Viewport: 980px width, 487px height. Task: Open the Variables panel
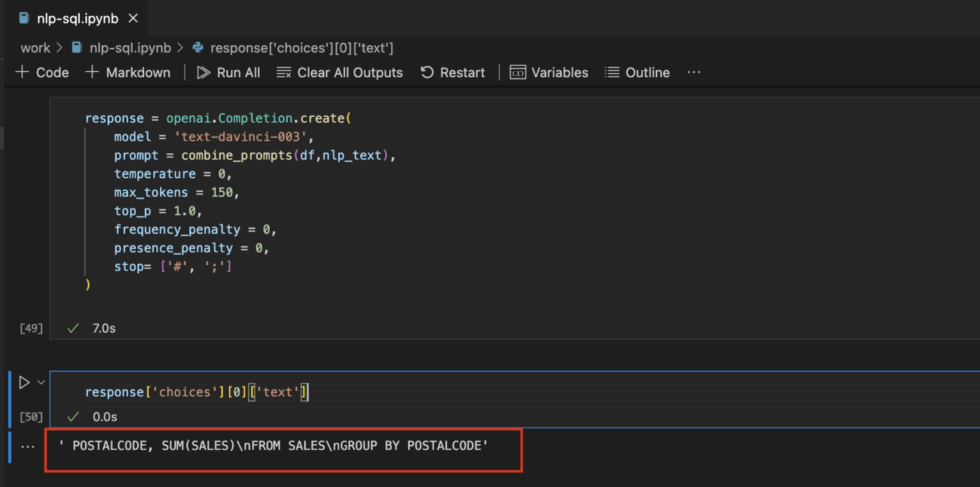pos(549,72)
